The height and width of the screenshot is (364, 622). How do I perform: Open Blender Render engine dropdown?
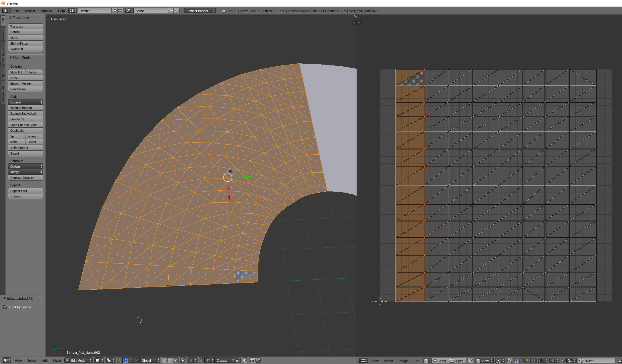pos(200,11)
